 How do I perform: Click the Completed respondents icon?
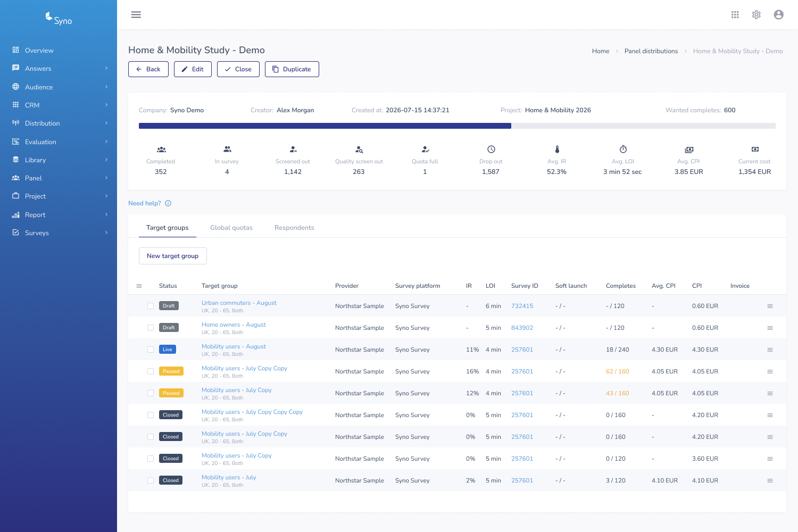pos(161,149)
